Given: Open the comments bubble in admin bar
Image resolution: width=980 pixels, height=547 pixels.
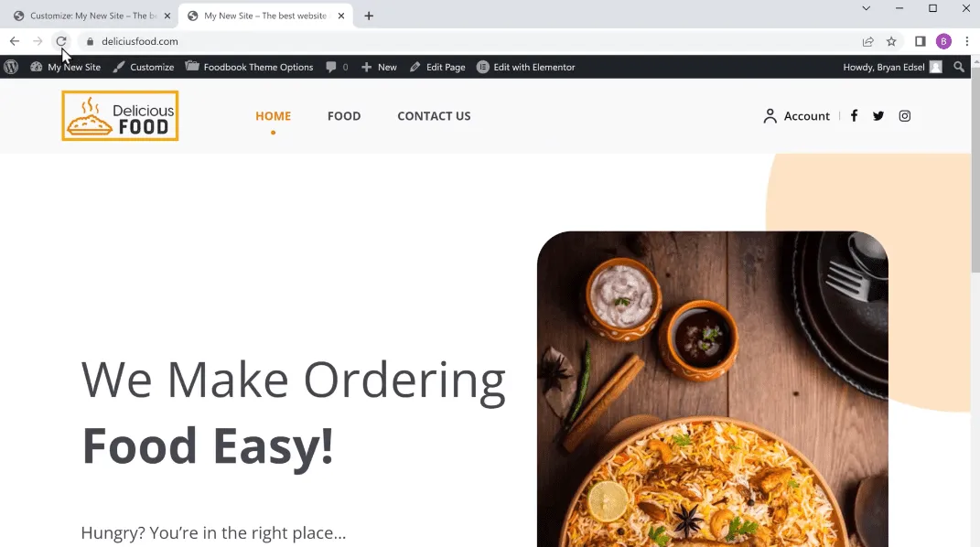Looking at the screenshot, I should 337,67.
